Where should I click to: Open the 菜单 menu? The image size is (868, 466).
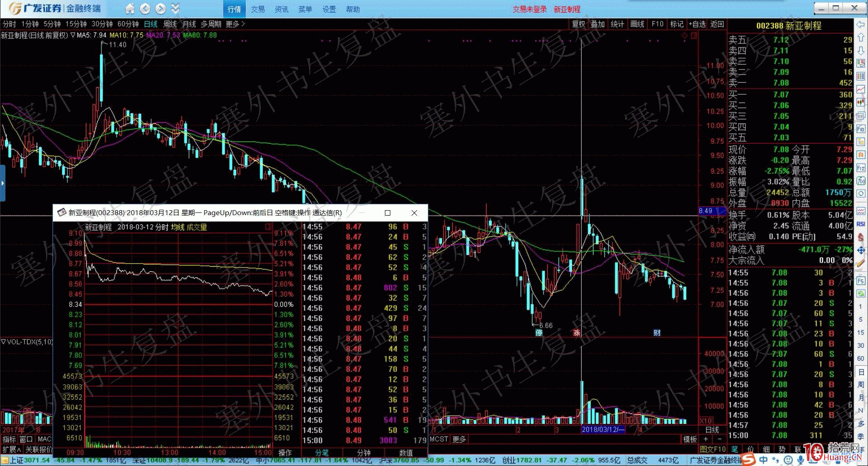305,9
